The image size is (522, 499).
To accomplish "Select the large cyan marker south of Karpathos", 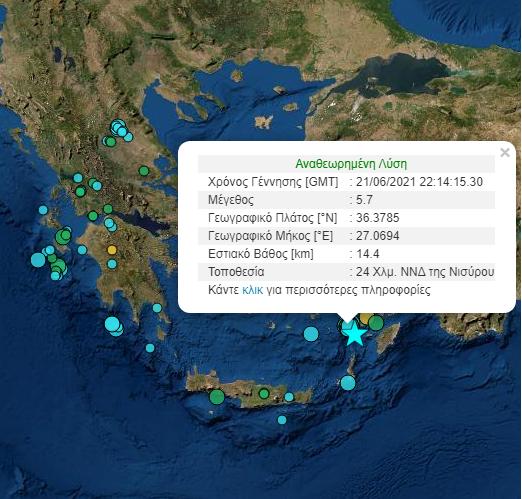I will point(348,383).
